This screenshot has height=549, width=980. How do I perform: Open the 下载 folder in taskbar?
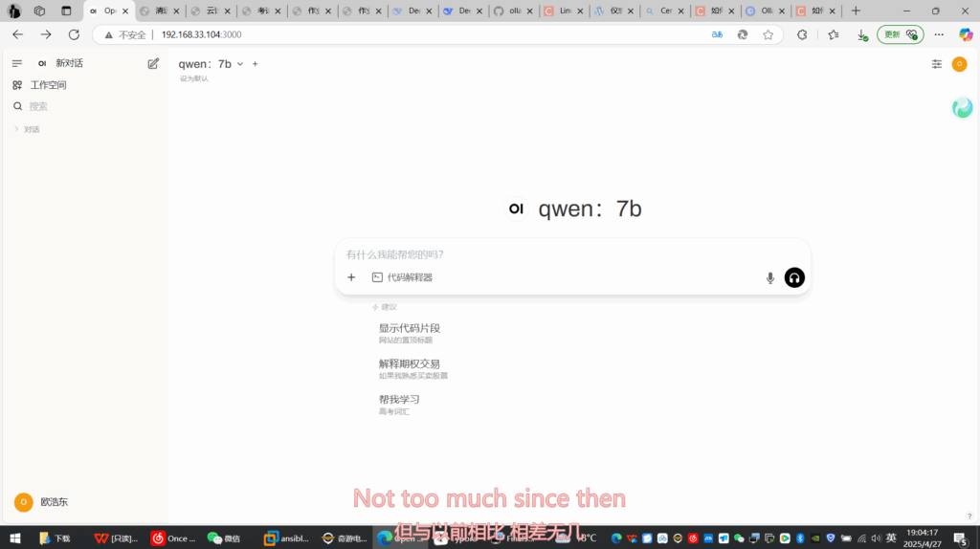(x=55, y=538)
